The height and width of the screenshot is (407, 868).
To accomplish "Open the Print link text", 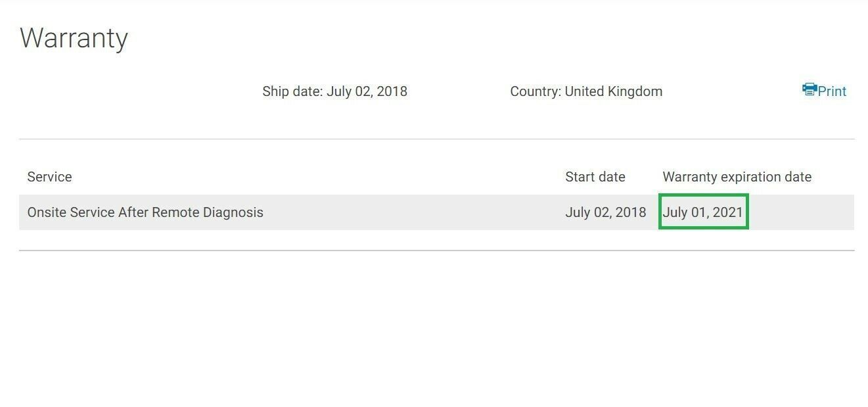I will point(832,91).
